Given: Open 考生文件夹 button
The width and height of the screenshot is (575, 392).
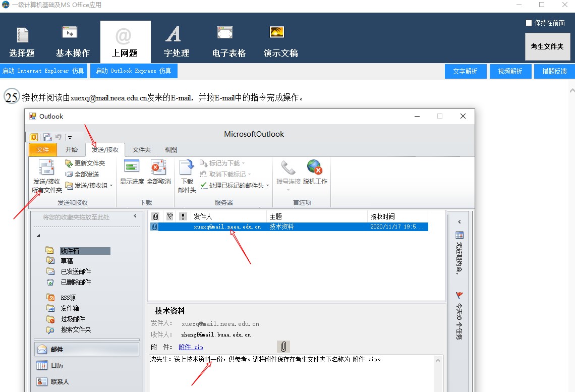Looking at the screenshot, I should [547, 46].
